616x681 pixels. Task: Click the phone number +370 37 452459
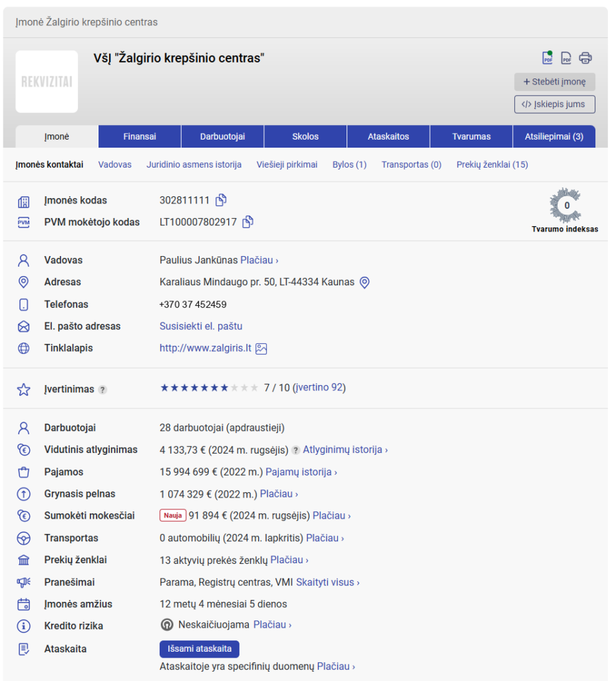tap(193, 305)
